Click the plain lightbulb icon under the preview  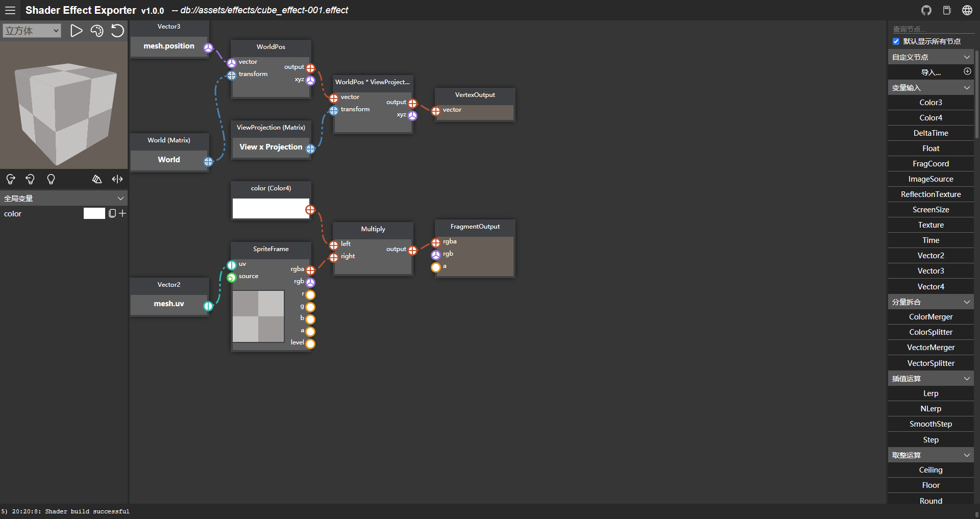51,179
